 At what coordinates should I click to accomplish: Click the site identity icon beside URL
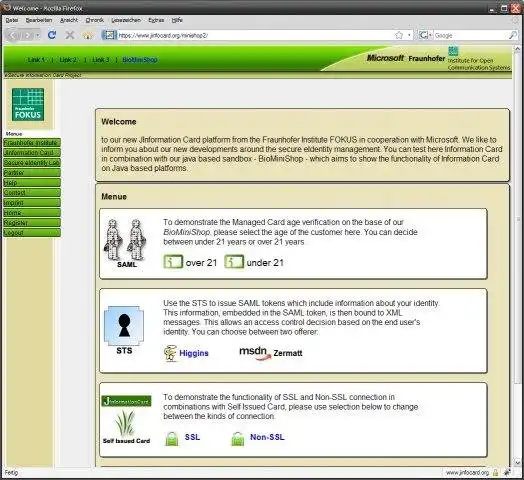(x=109, y=35)
